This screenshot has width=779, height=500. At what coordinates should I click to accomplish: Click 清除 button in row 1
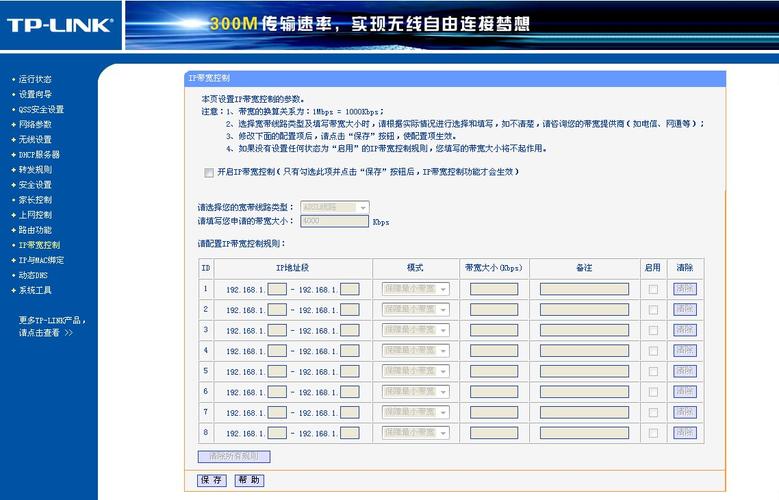[x=685, y=289]
